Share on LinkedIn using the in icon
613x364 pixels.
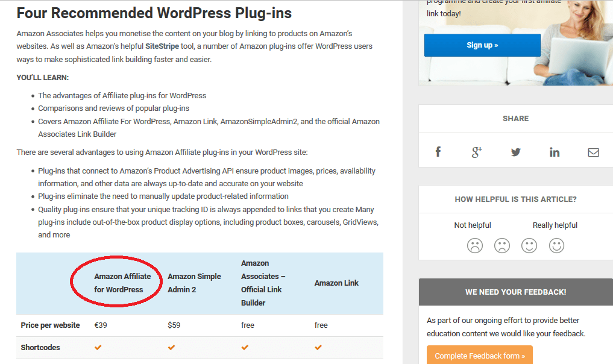555,152
